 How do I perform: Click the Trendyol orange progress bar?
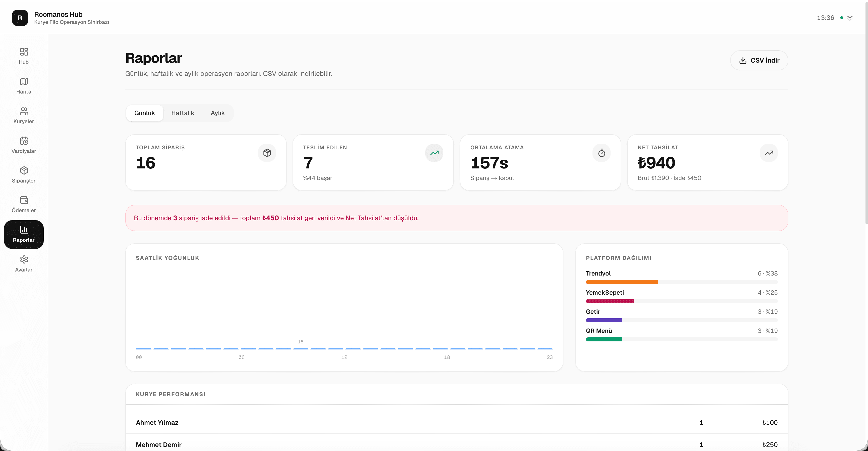point(622,282)
